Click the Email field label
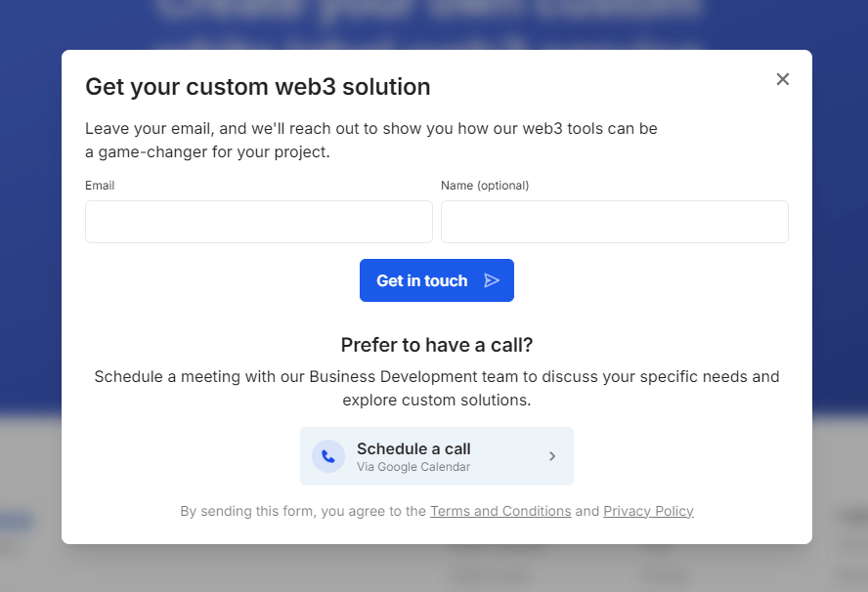Screen dimensions: 868x592 coord(100,186)
